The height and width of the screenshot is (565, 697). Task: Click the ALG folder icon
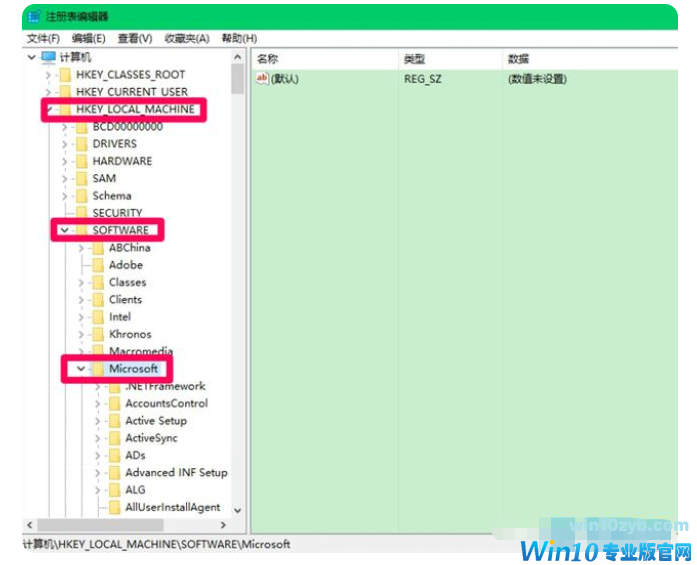pyautogui.click(x=115, y=490)
